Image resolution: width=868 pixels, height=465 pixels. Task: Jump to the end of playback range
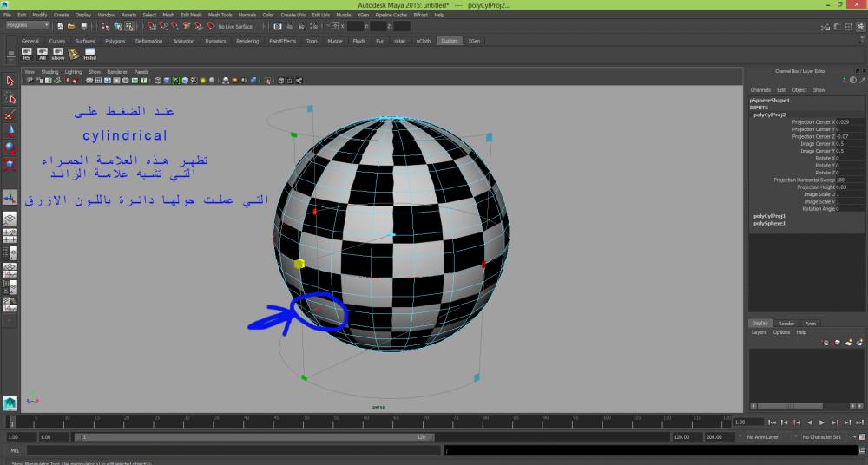click(858, 422)
